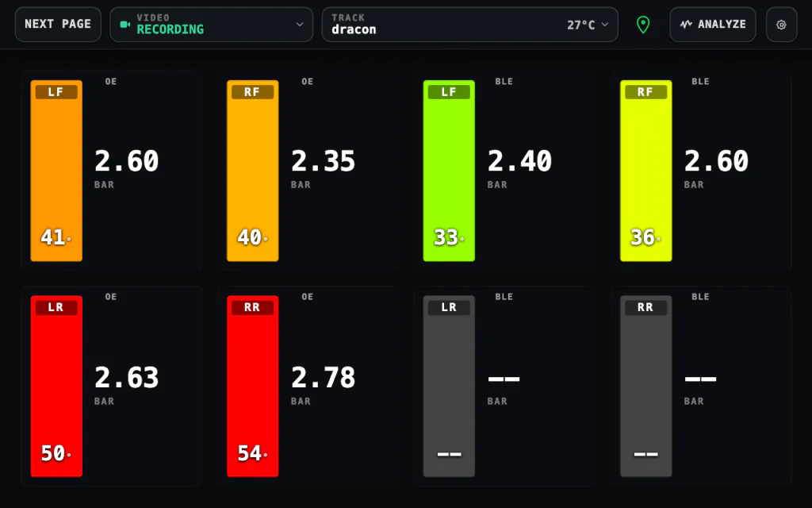Click the OE label above 2.63
This screenshot has width=812, height=508.
111,297
